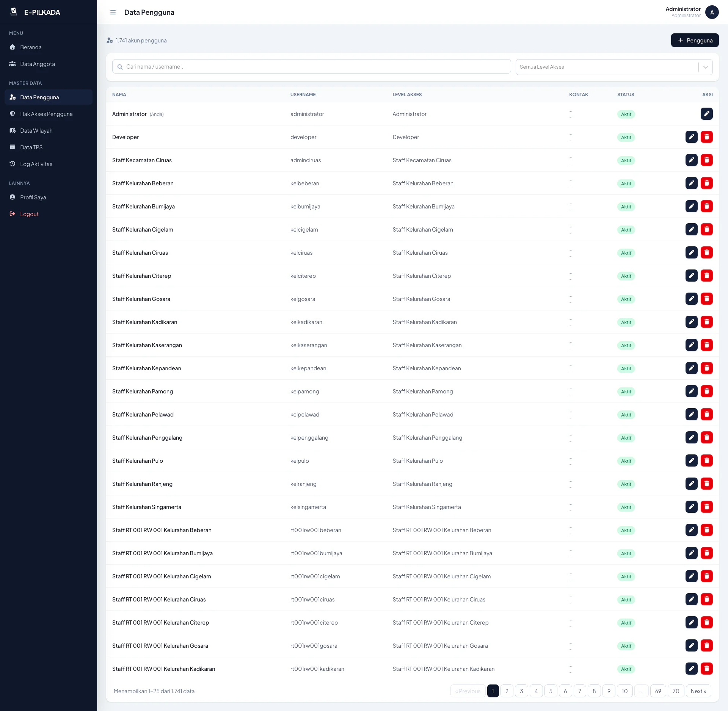Click username kelkepandean cell
Screen dimensions: 728x711
point(308,368)
